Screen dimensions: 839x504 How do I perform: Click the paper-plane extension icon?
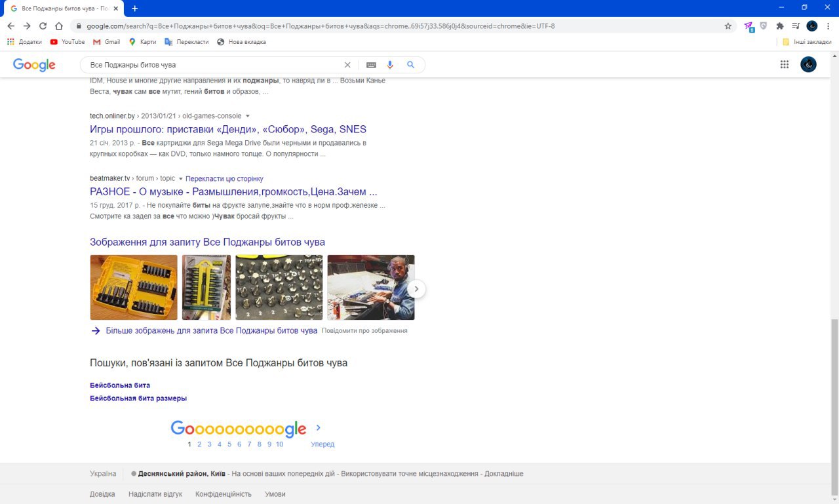[x=749, y=26]
